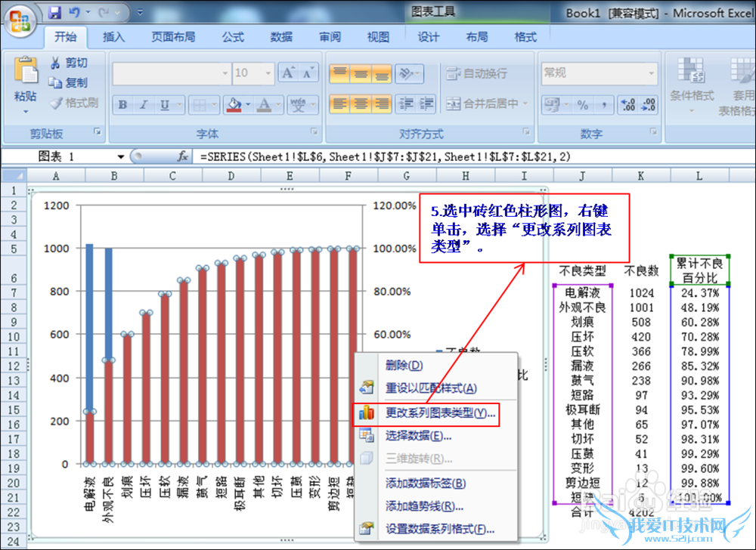Expand the number format (常规) dropdown
This screenshot has height=550, width=756.
(651, 73)
